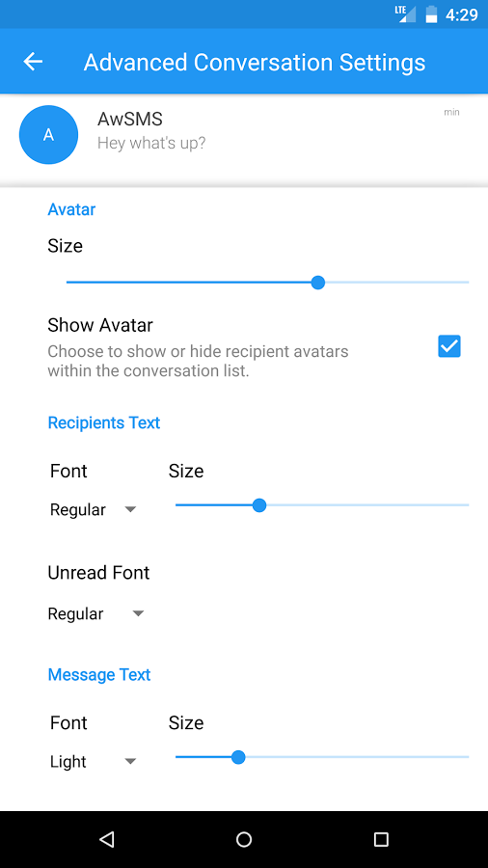Uncheck the Show Avatar checkbox
The height and width of the screenshot is (868, 488).
coord(449,346)
